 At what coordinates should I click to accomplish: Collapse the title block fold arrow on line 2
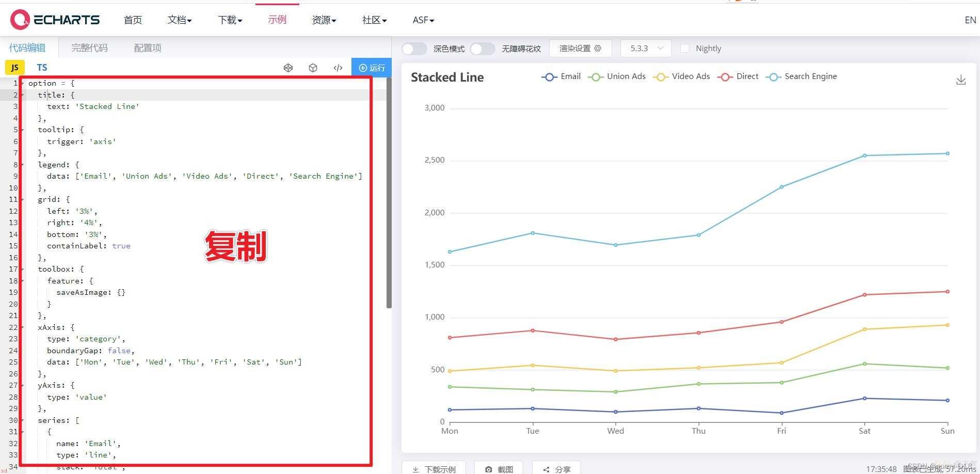(x=22, y=95)
